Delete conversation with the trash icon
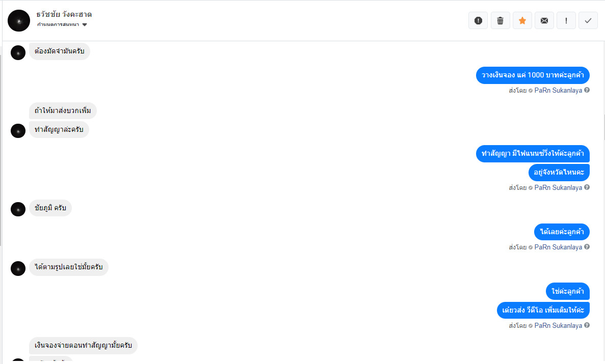Viewport: 605px width, 364px height. (500, 20)
